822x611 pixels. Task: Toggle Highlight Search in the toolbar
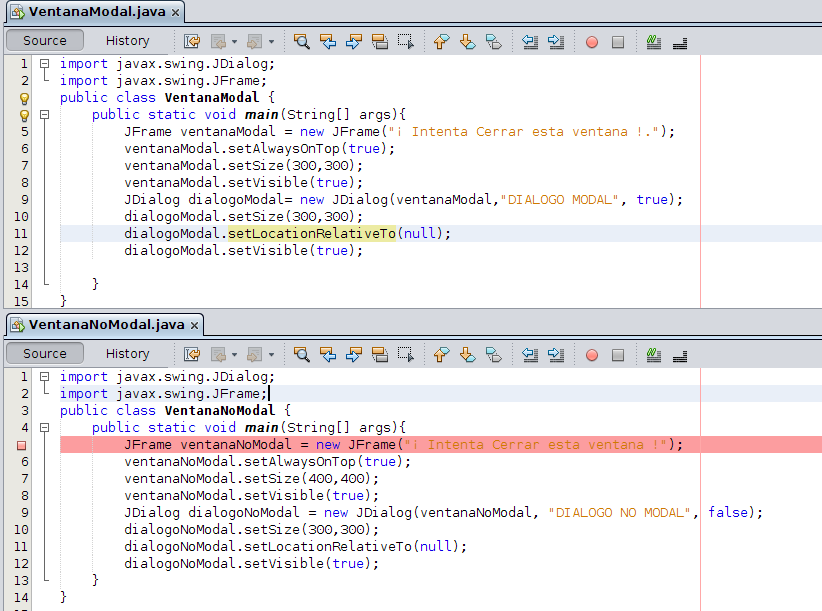[x=381, y=41]
